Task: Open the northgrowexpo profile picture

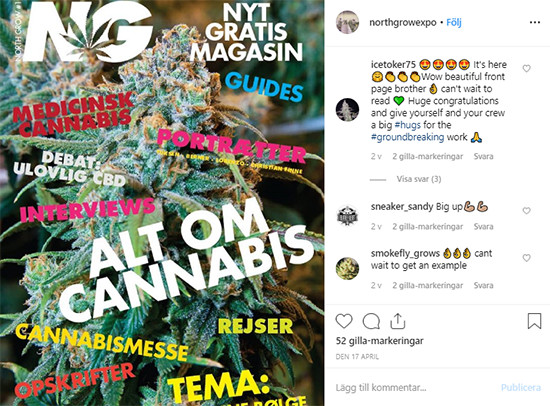Action: tap(347, 22)
